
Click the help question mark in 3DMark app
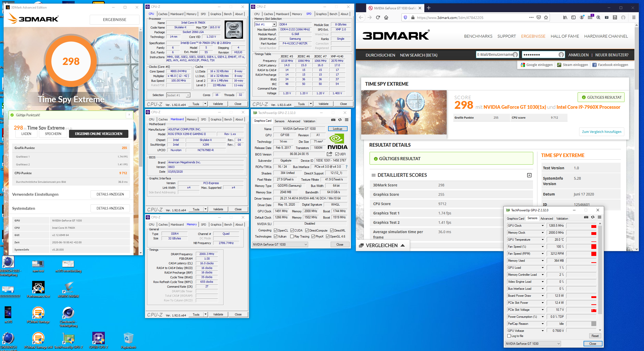[x=129, y=115]
